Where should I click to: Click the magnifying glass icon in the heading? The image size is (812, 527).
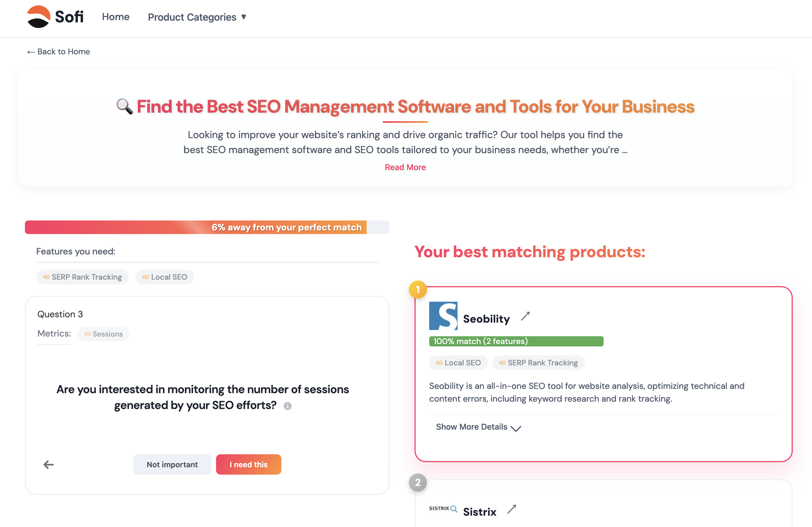click(x=125, y=106)
